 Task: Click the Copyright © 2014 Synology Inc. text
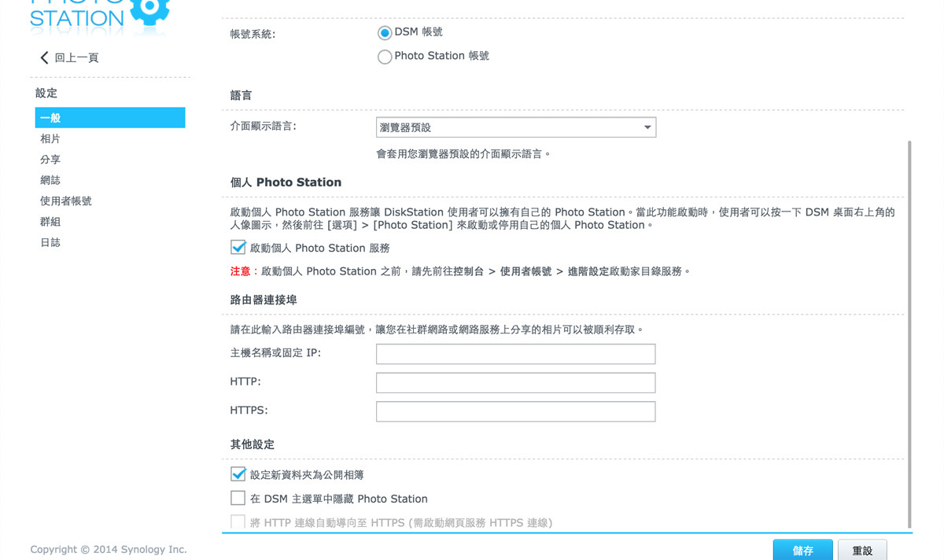[x=109, y=550]
